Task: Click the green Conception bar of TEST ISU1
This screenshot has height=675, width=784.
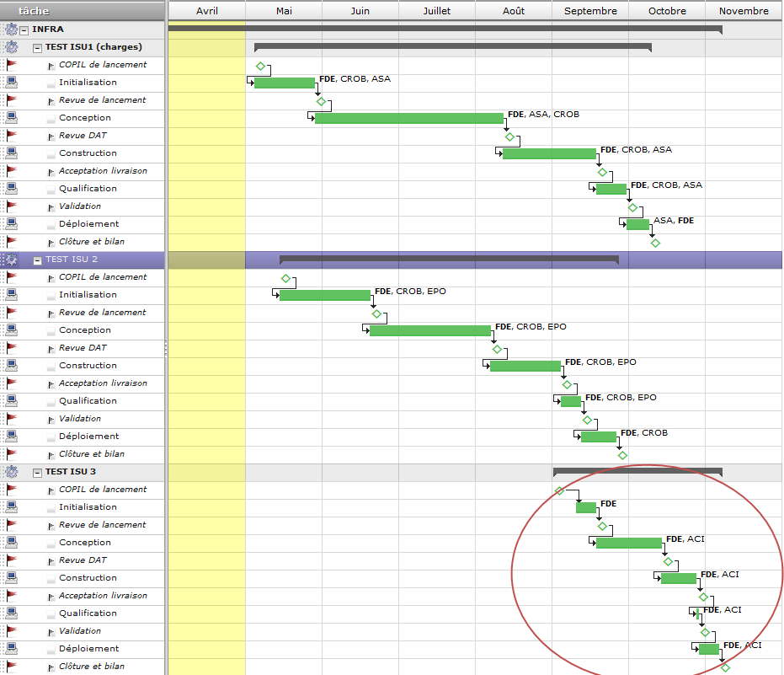Action: 408,118
